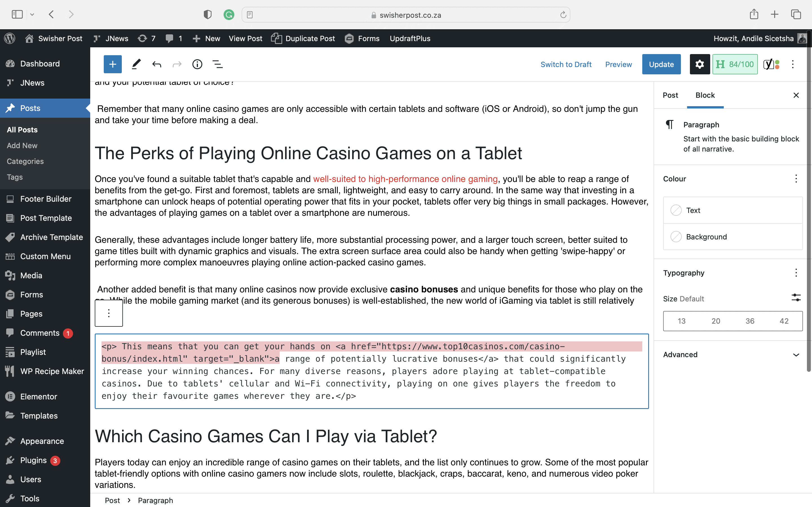812x507 pixels.
Task: Click the Update button
Action: point(661,64)
